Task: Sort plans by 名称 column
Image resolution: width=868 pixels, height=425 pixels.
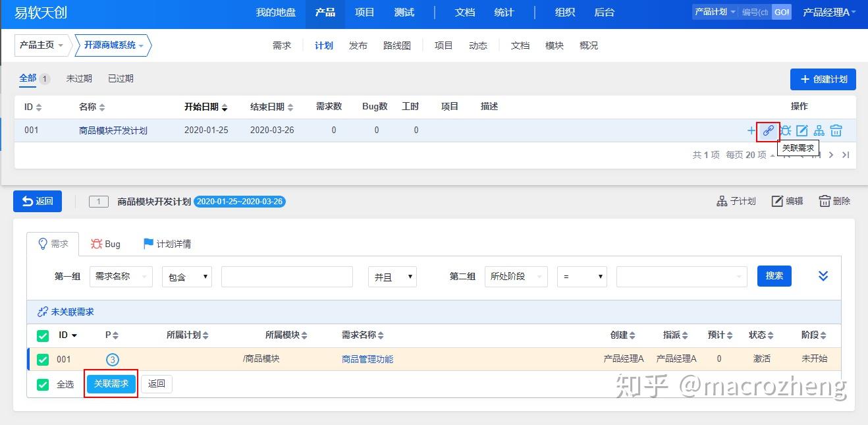Action: point(92,107)
